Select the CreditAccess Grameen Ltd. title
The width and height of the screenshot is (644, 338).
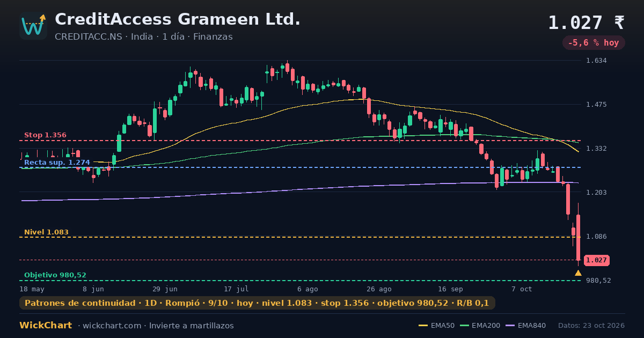[178, 19]
